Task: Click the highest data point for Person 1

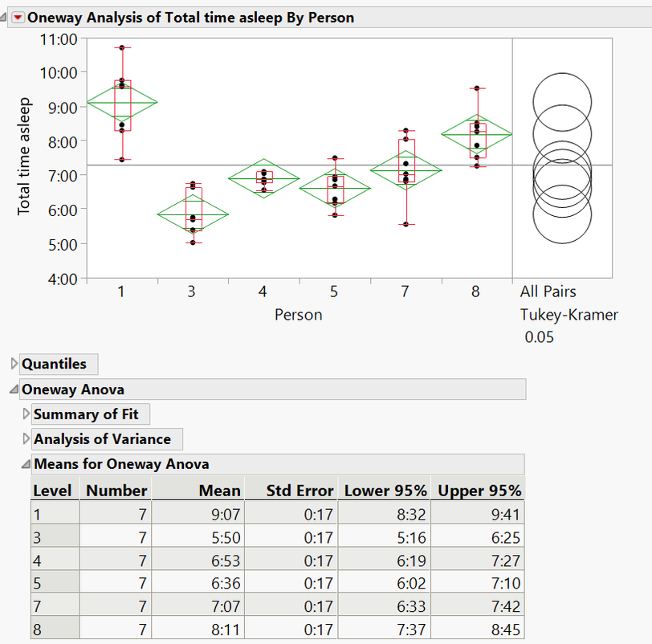Action: tap(122, 48)
